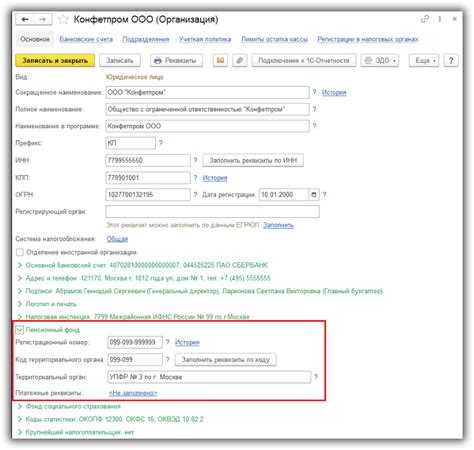
Task: Click the paperclip attachments icon
Action: (x=240, y=61)
